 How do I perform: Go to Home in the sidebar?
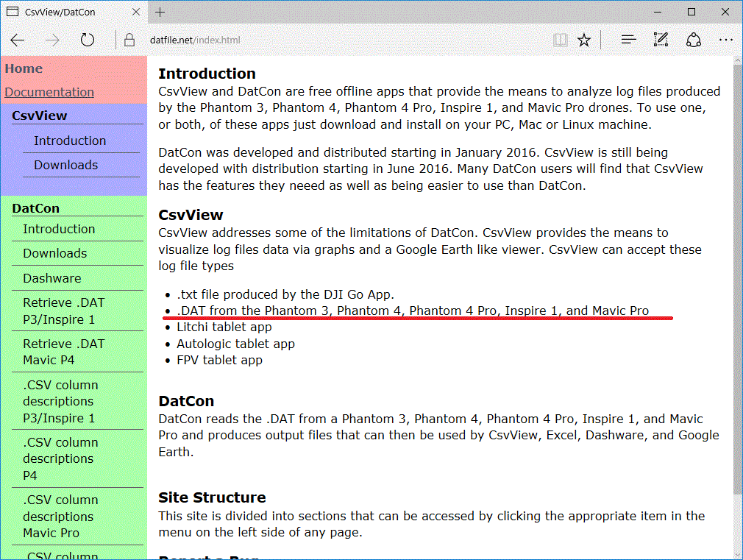[24, 68]
